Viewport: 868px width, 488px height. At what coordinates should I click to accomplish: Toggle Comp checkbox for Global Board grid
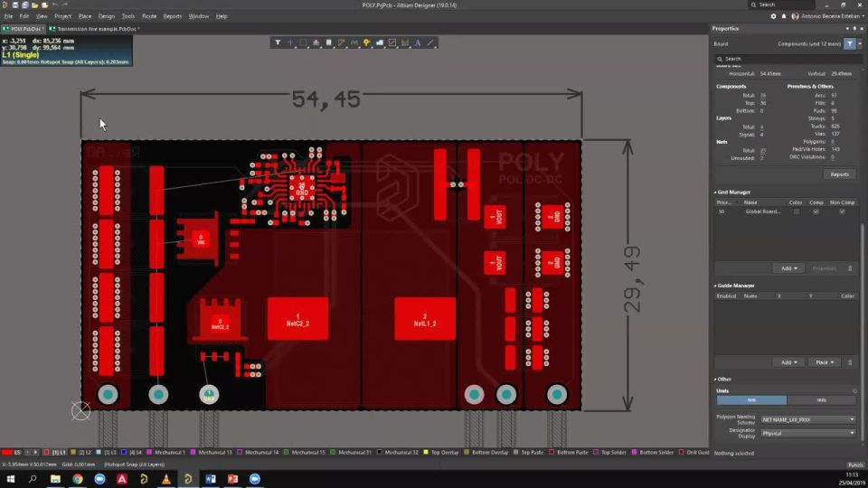click(x=816, y=211)
